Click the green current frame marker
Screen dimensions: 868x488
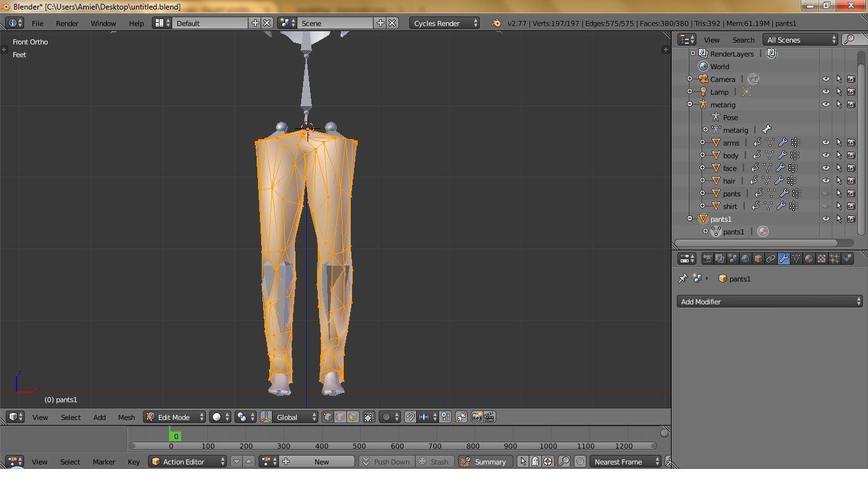click(x=175, y=436)
